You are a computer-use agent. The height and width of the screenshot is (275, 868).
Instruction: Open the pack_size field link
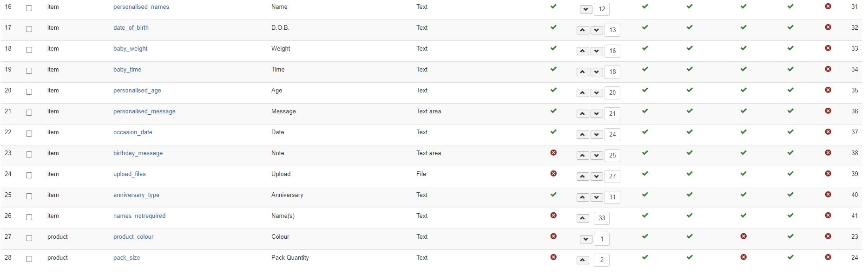126,258
